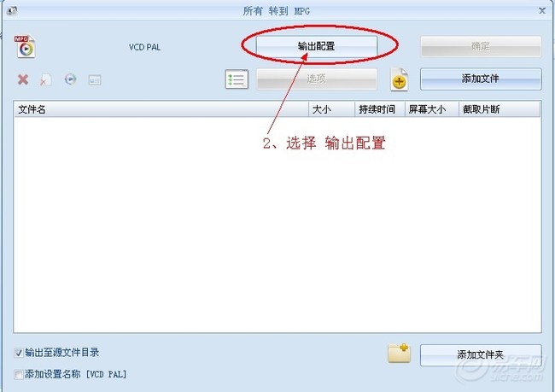The width and height of the screenshot is (555, 392).
Task: Toggle 输出至源文件目录 checkbox
Action: (19, 353)
